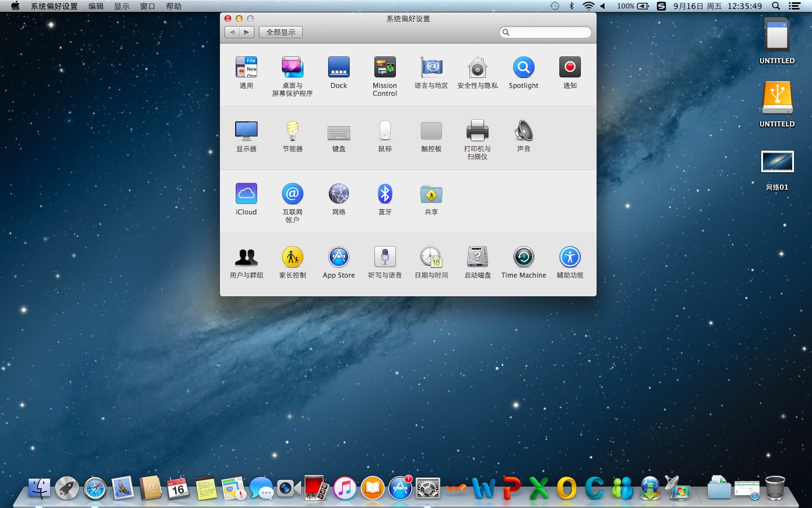Open the Sogou input method menu
This screenshot has width=812, height=508.
click(661, 6)
